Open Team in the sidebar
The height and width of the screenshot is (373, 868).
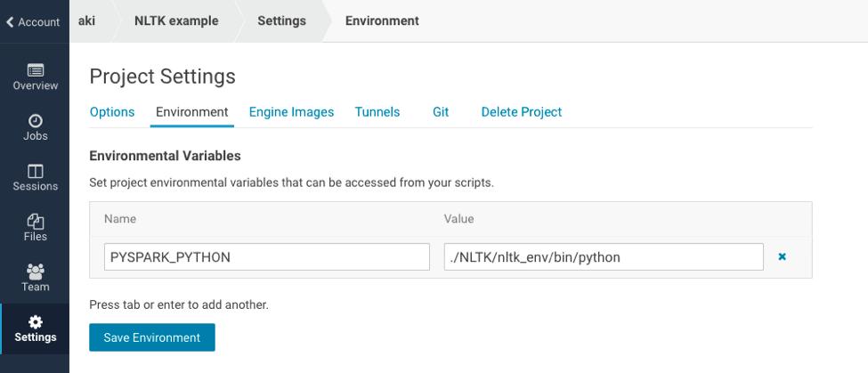pos(35,279)
